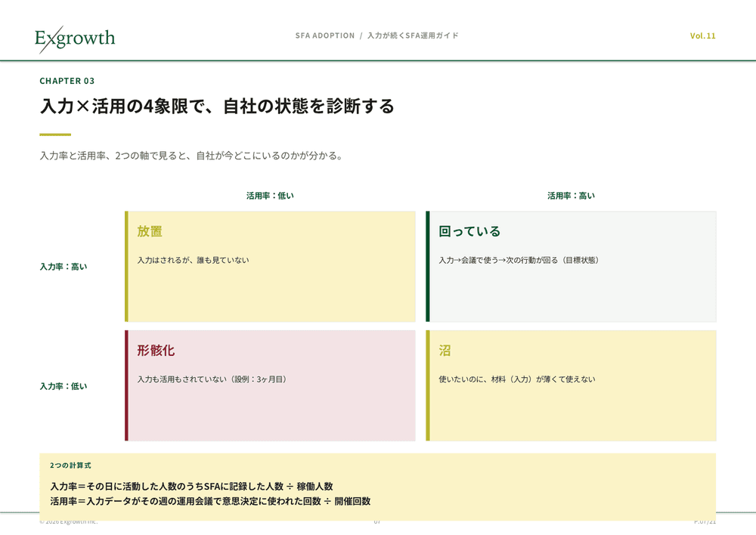Click the formula line beginning '入力率＝'
The width and height of the screenshot is (756, 535).
[x=191, y=487]
